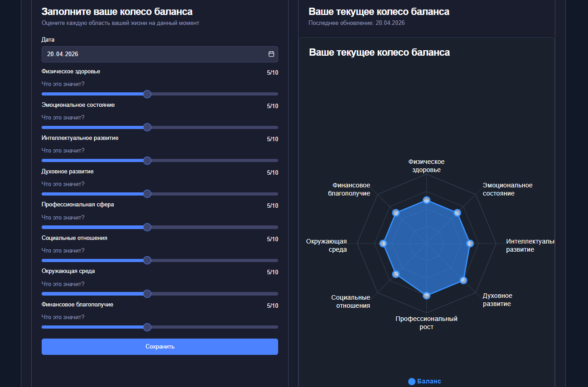The width and height of the screenshot is (588, 387).
Task: Click the Эмоциональное состояние data point on chart
Action: click(x=457, y=213)
